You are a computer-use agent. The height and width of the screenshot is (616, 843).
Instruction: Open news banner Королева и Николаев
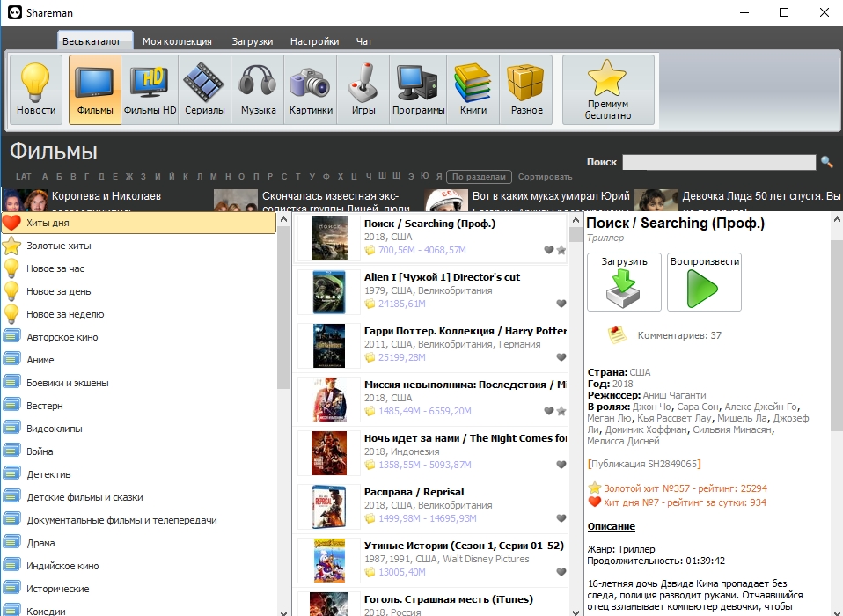106,200
